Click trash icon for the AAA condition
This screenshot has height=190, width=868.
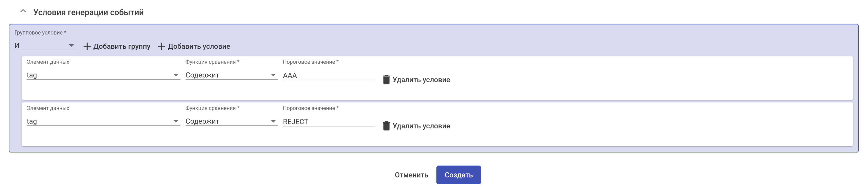386,80
